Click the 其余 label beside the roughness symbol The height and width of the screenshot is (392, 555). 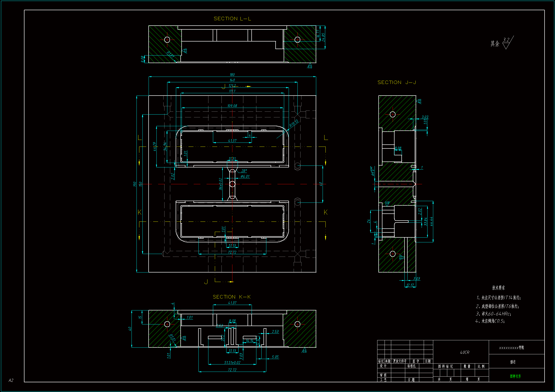[x=495, y=44]
